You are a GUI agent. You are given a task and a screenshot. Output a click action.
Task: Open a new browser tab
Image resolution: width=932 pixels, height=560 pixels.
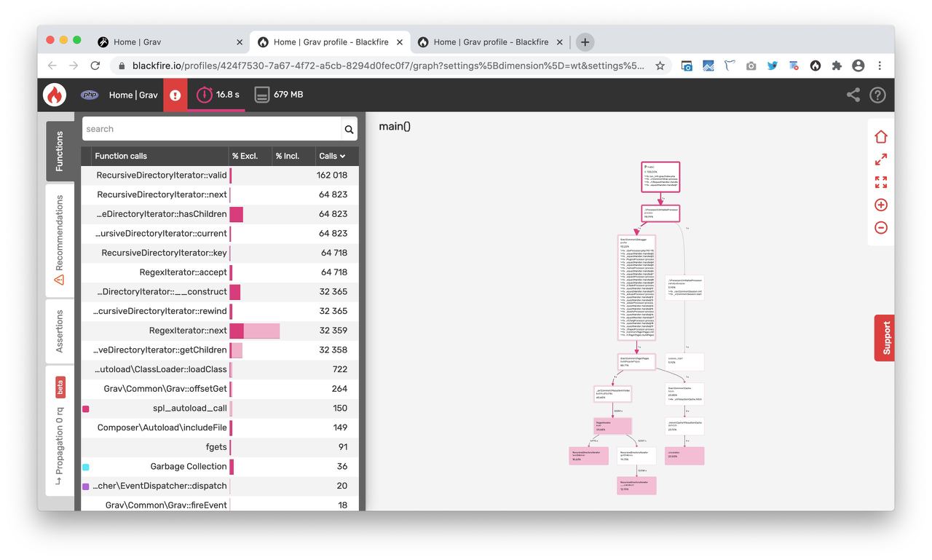tap(585, 42)
